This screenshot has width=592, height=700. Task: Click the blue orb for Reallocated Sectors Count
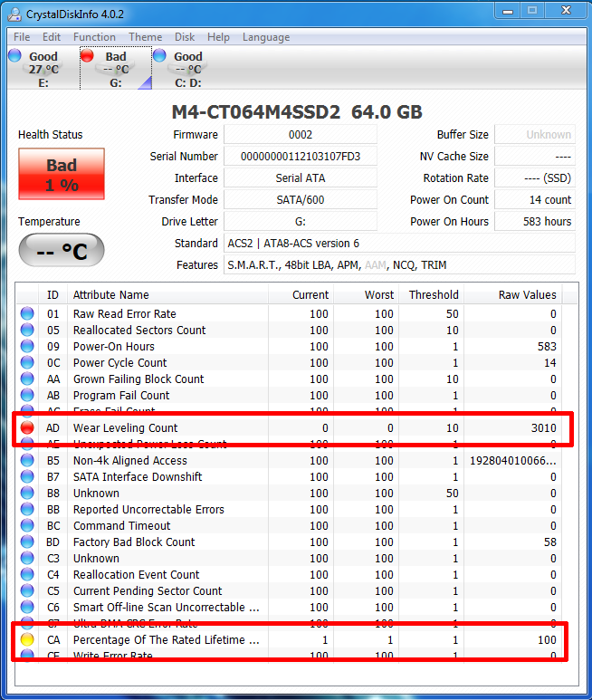click(x=27, y=330)
